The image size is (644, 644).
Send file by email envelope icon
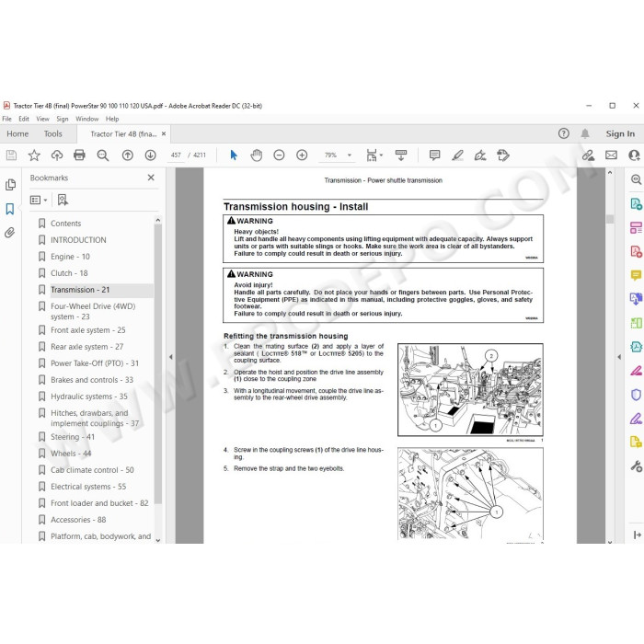(611, 155)
